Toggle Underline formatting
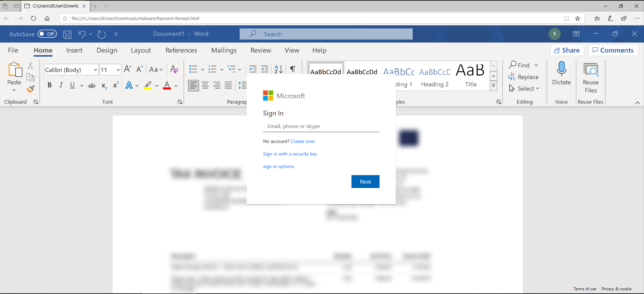The height and width of the screenshot is (294, 644). click(x=72, y=85)
